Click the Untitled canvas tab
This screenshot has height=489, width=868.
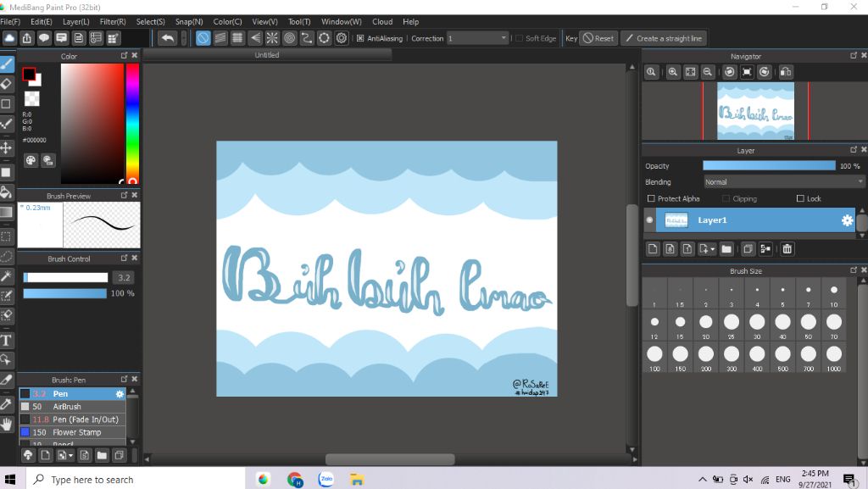[267, 55]
